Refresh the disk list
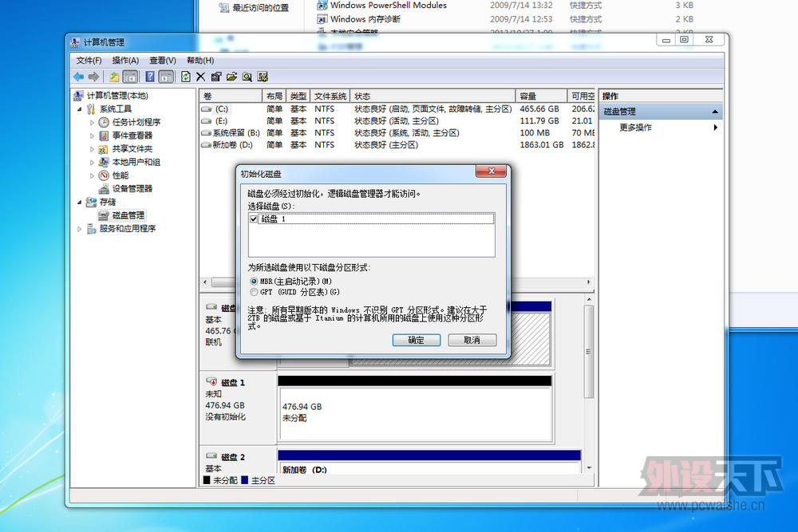The width and height of the screenshot is (798, 532). pos(186,77)
